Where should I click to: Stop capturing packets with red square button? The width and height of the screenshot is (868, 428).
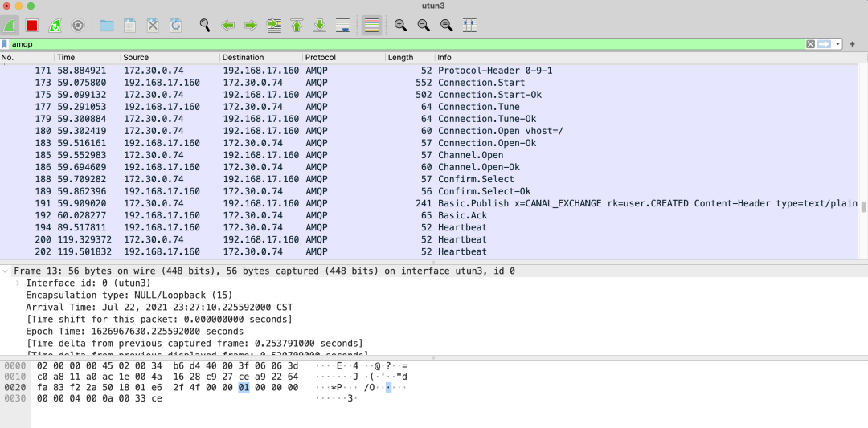pos(32,26)
